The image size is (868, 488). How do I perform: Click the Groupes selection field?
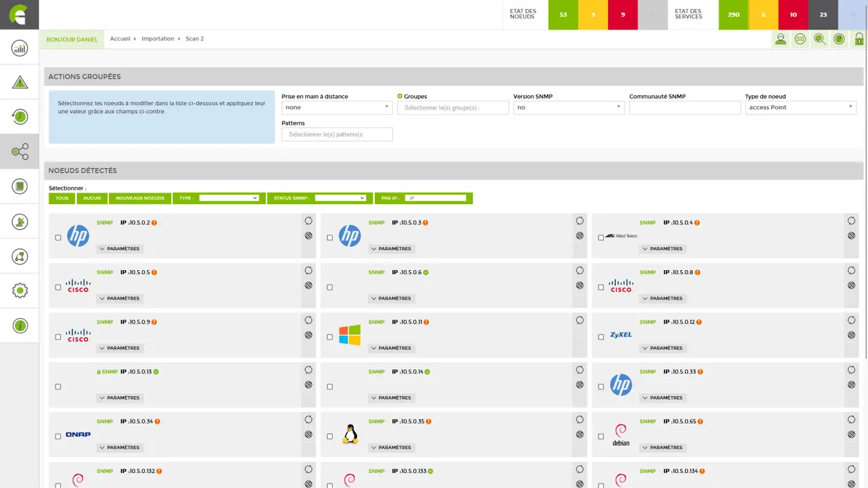(453, 108)
